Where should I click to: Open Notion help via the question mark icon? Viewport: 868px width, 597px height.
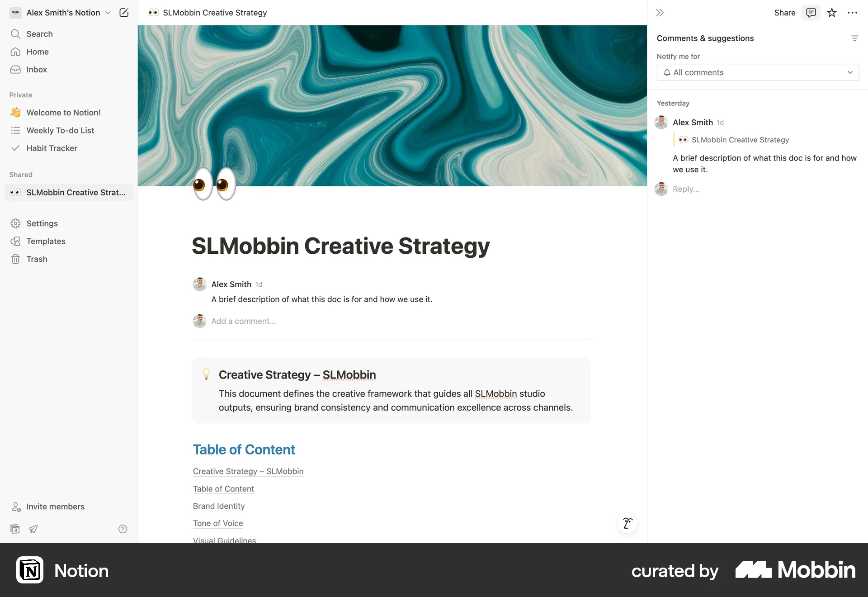coord(123,529)
